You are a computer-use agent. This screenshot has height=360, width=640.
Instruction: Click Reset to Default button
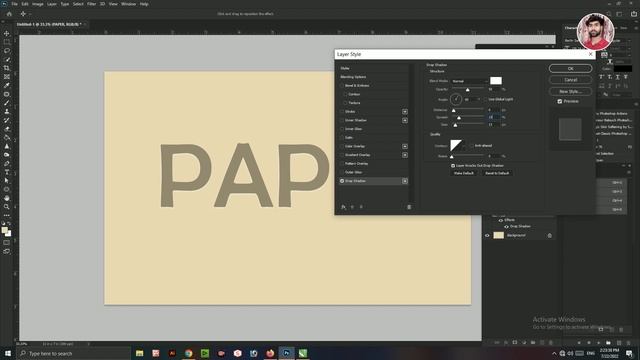click(497, 173)
